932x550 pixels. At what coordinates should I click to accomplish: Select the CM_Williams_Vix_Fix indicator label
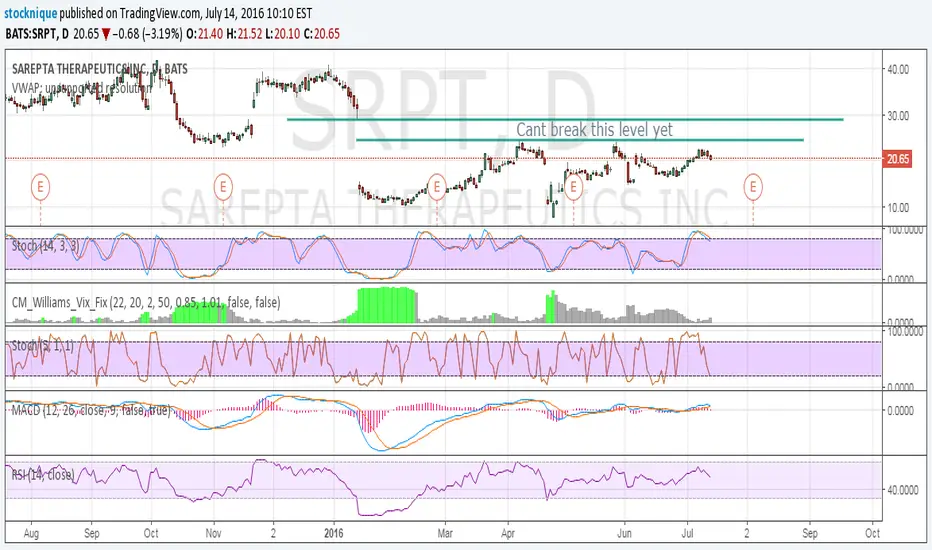click(146, 303)
